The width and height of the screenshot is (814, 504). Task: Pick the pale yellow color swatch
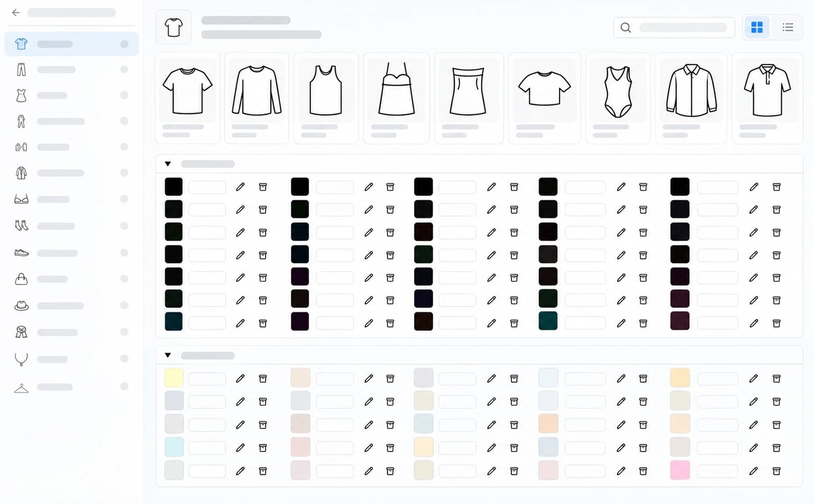pyautogui.click(x=174, y=378)
